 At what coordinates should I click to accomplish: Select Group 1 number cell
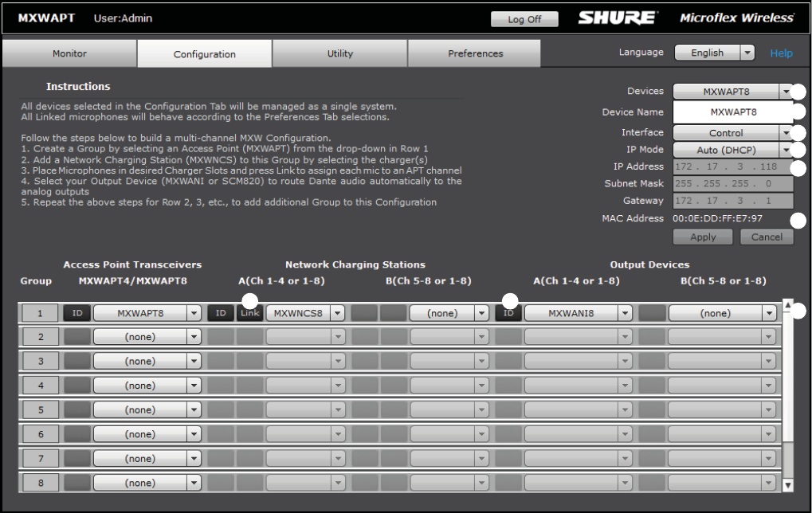(x=41, y=313)
